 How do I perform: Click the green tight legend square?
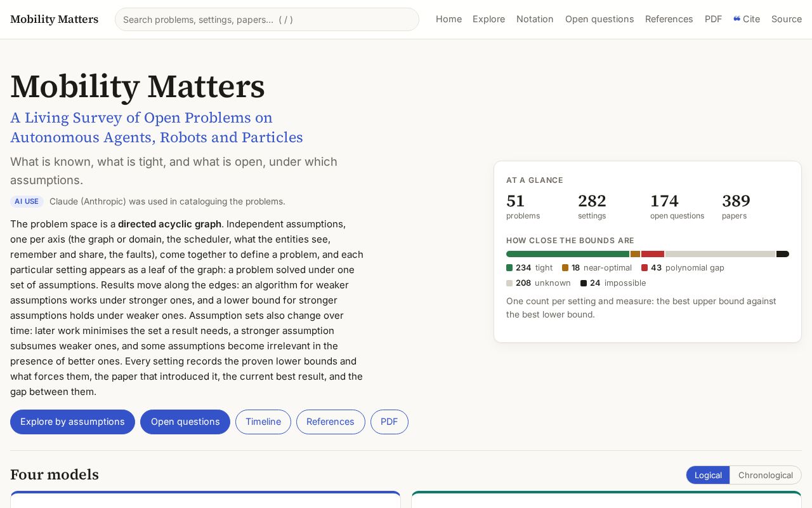509,268
